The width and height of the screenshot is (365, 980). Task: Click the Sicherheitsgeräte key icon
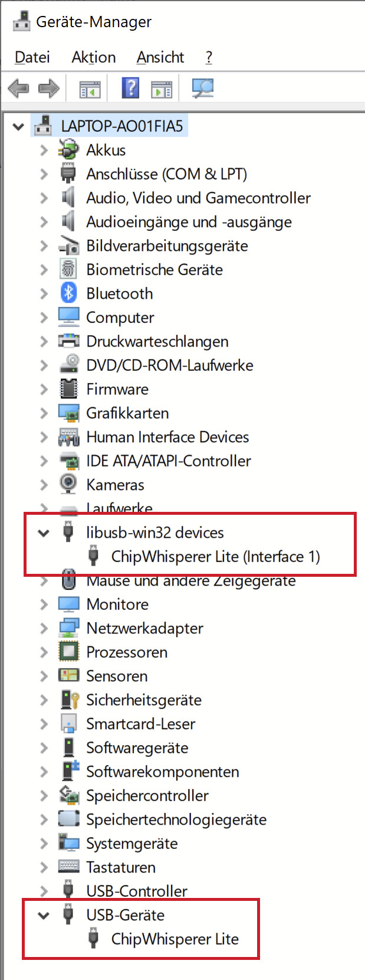[x=70, y=700]
